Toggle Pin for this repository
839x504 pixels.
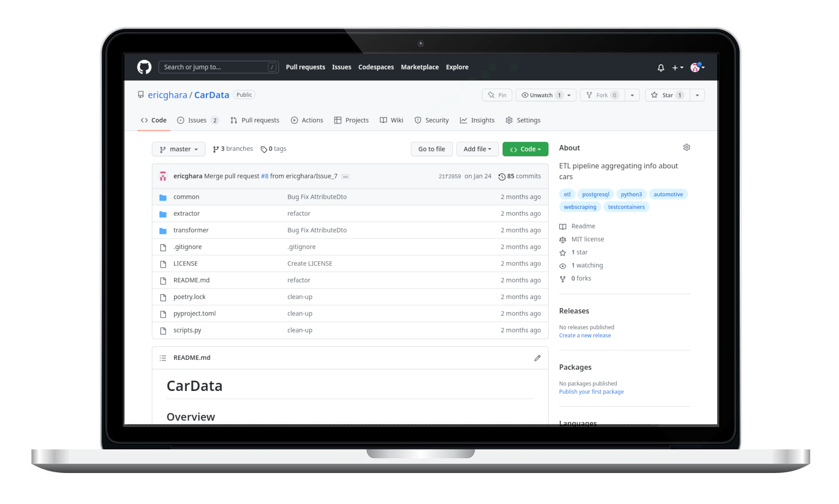pyautogui.click(x=497, y=95)
